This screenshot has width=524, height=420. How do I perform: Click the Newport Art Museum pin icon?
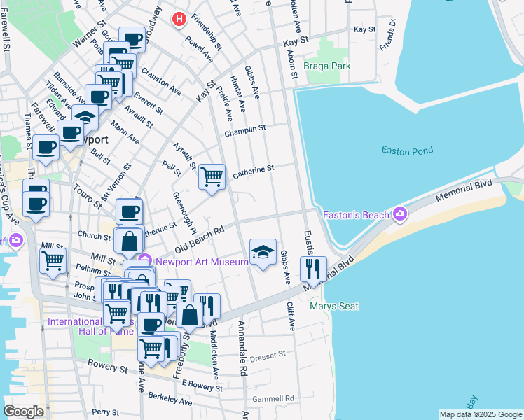tap(146, 261)
